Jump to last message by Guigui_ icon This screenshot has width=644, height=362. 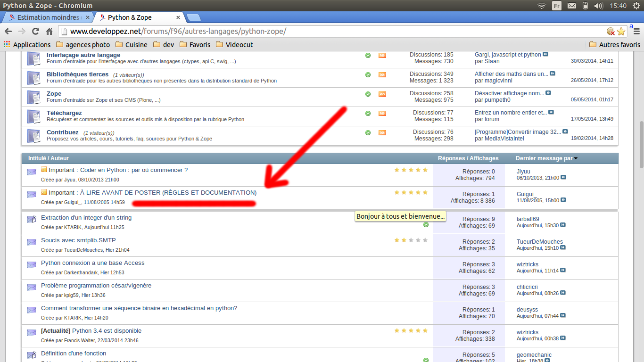563,200
